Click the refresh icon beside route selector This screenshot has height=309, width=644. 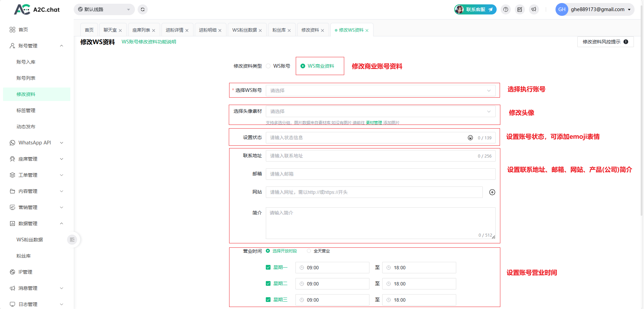143,9
